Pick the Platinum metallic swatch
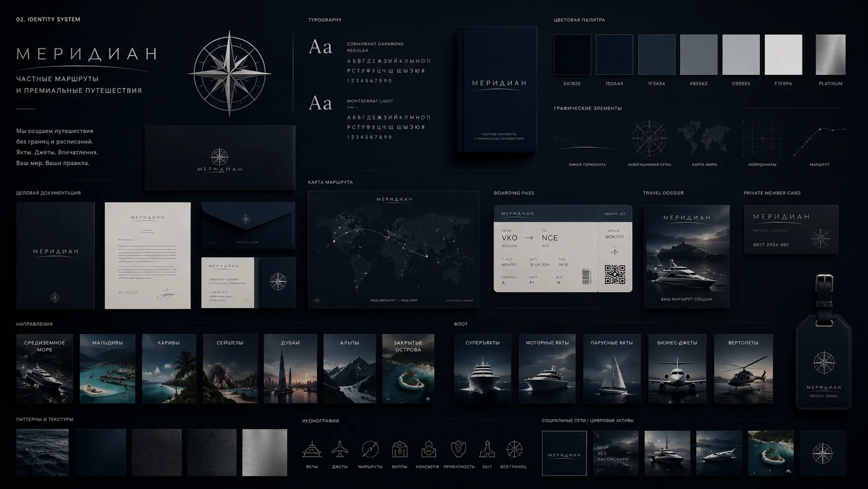Viewport: 868px width, 489px height. coord(831,55)
